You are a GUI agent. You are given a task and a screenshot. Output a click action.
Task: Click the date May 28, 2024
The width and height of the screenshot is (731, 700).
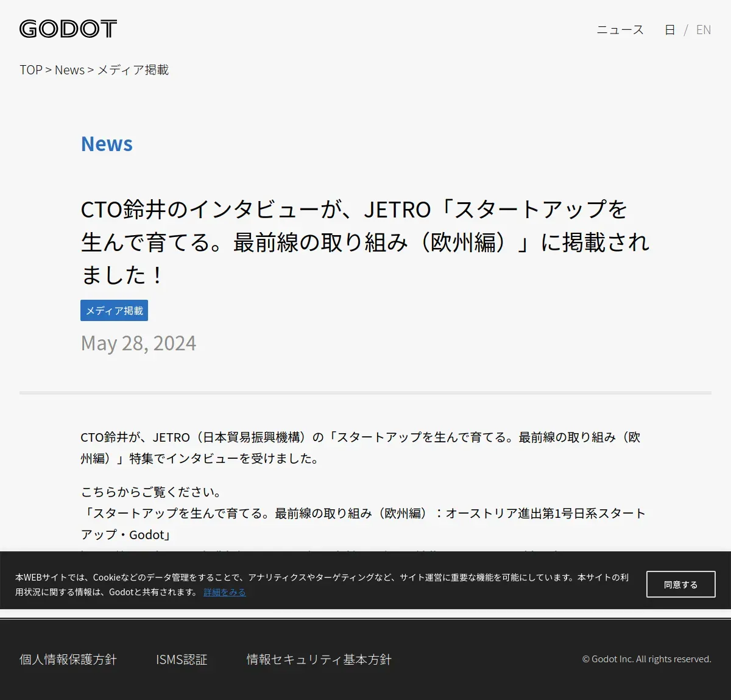138,343
